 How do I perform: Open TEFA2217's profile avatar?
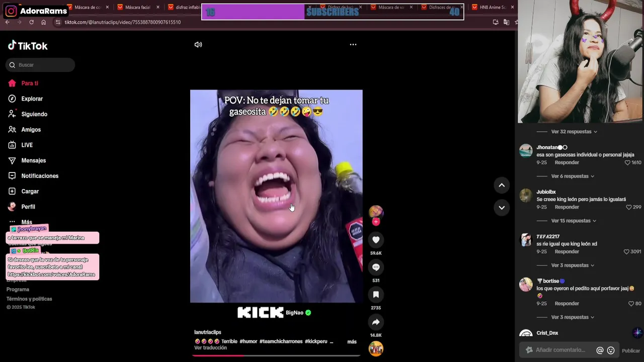(x=526, y=240)
